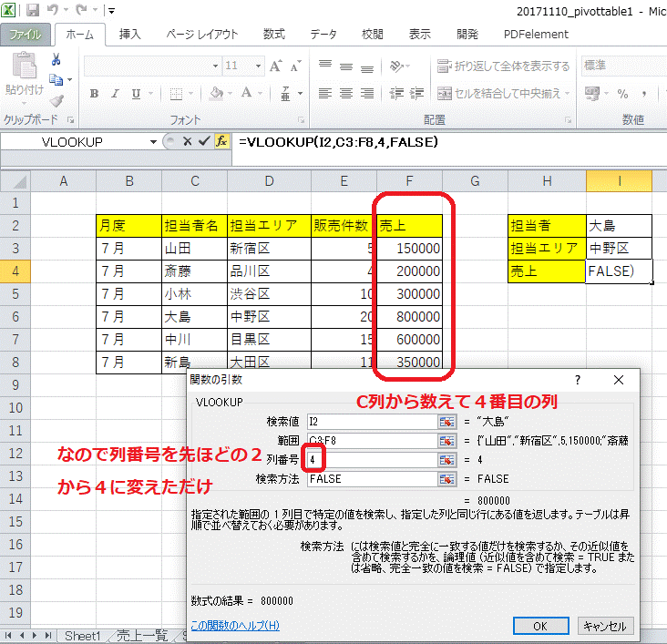Screen dimensions: 667x644
Task: Click range selector icon beside 範囲 field
Action: click(446, 441)
